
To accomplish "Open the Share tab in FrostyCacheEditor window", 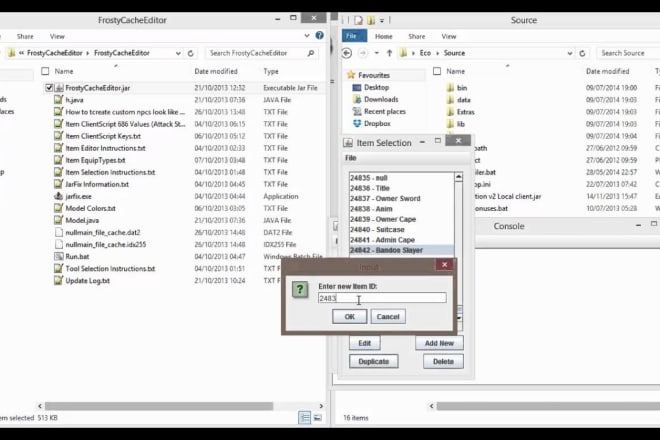I will coord(25,37).
